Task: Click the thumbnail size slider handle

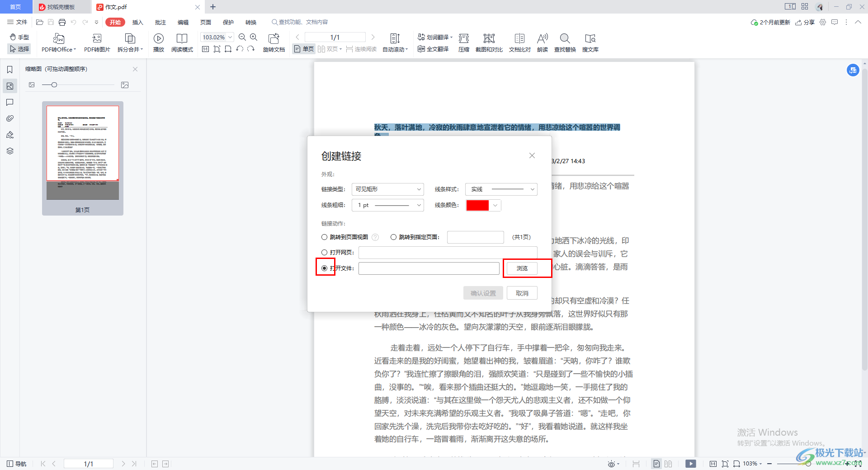Action: (54, 85)
